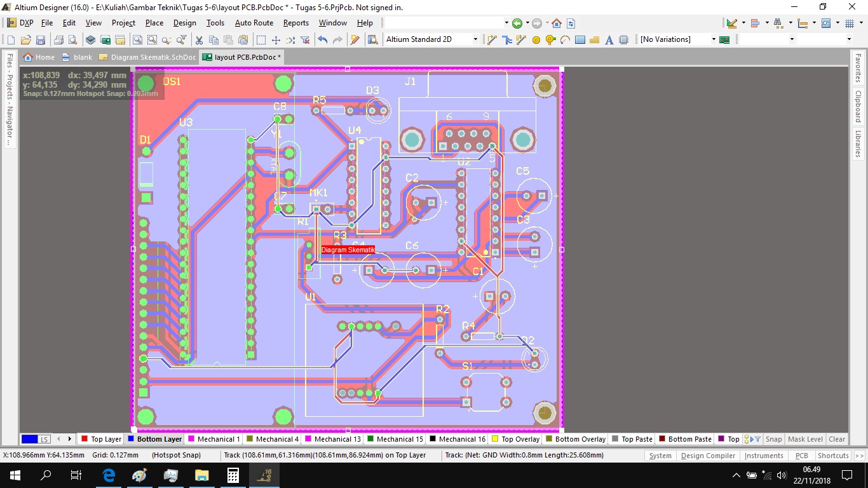Switch to the Home document tab
This screenshot has height=488, width=868.
(x=39, y=57)
